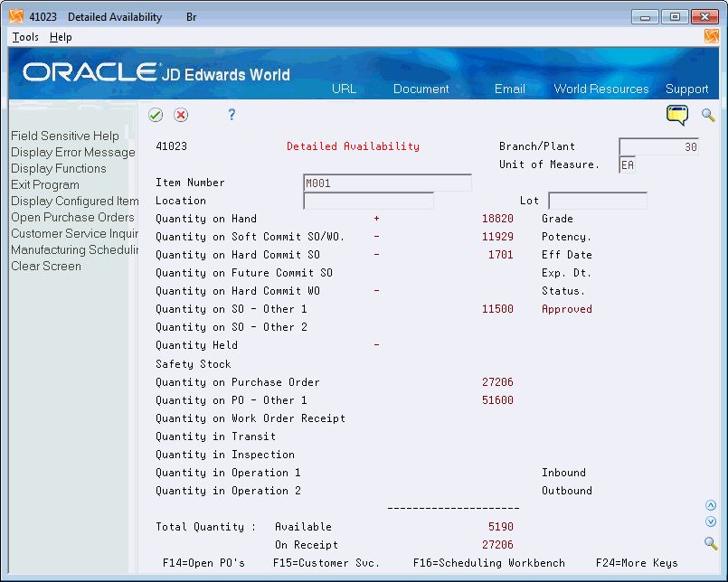Click the Detailed Availability red heading
This screenshot has width=728, height=582.
pos(353,146)
